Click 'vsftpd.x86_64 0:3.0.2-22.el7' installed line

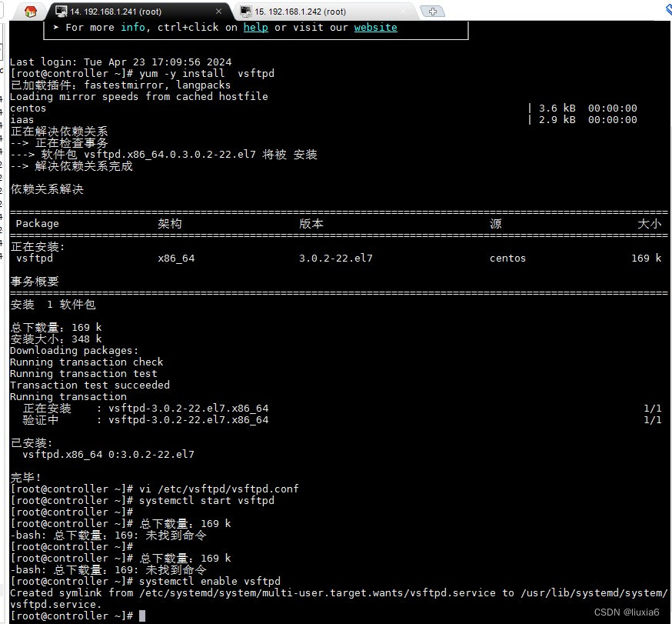click(108, 455)
